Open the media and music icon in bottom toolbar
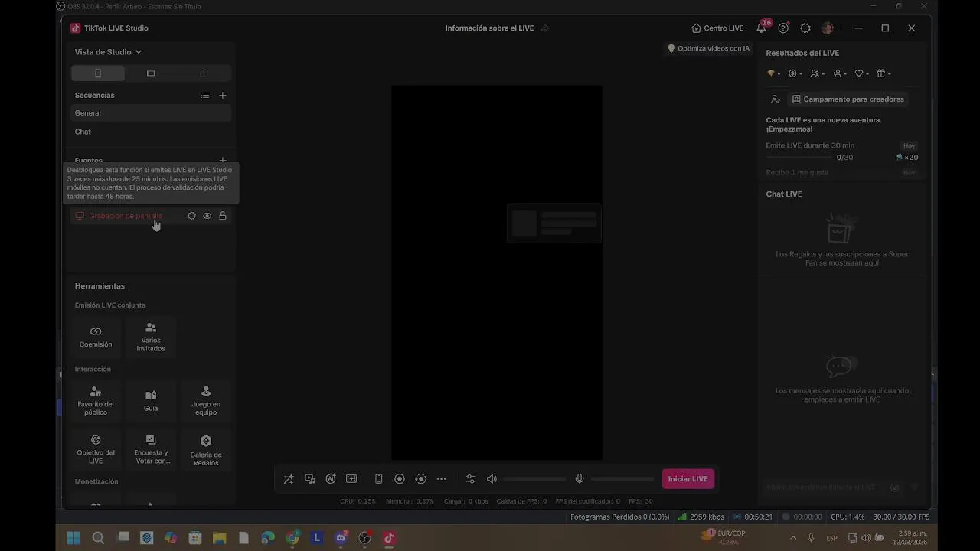 (x=310, y=479)
